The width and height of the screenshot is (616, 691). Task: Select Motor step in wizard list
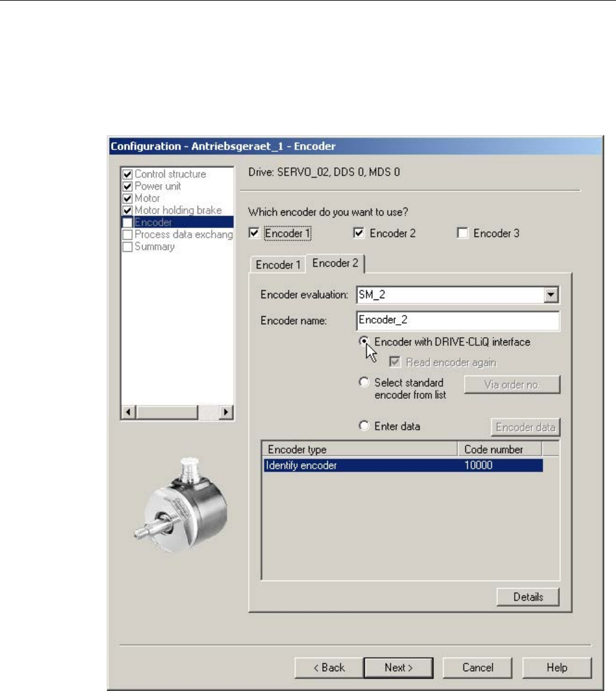click(147, 198)
